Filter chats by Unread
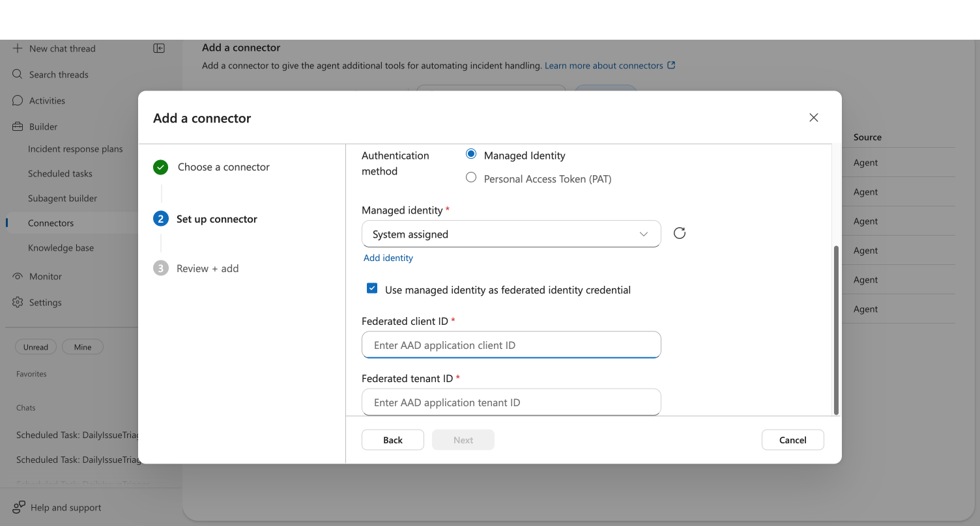This screenshot has height=526, width=980. [x=36, y=347]
